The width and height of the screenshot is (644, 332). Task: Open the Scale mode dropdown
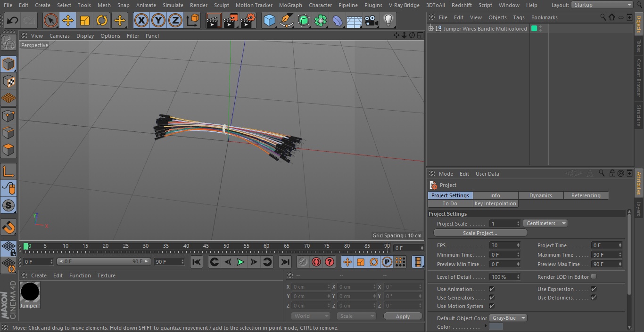[x=356, y=316]
